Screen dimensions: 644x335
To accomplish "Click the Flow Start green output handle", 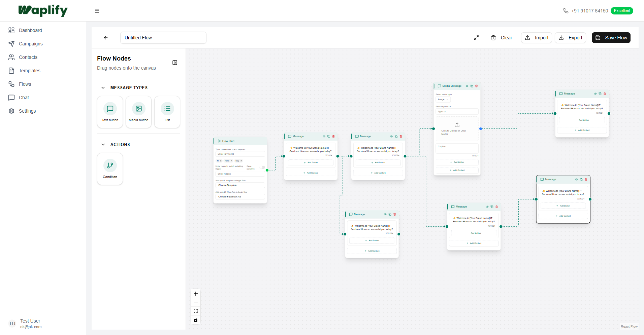I will (267, 170).
